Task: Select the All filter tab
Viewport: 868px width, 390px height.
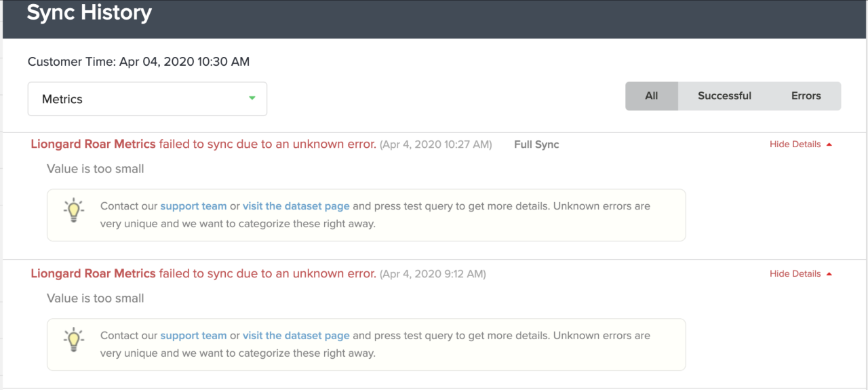Action: click(x=652, y=96)
